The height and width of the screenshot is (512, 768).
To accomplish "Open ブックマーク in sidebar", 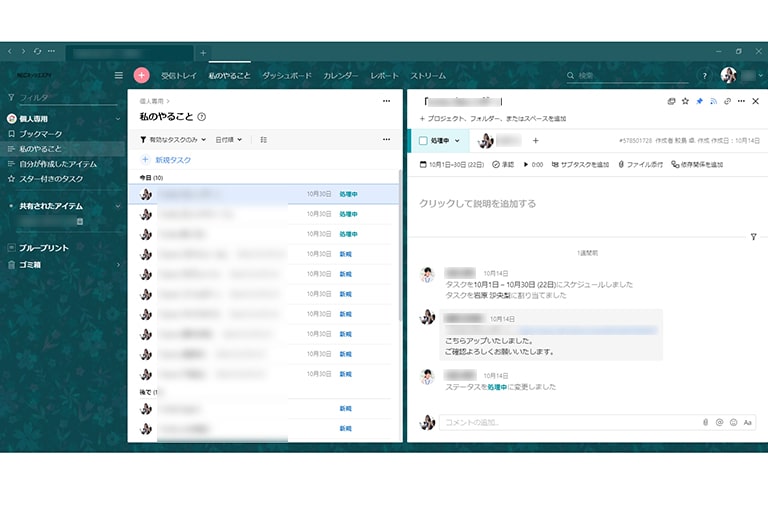I will (41, 134).
